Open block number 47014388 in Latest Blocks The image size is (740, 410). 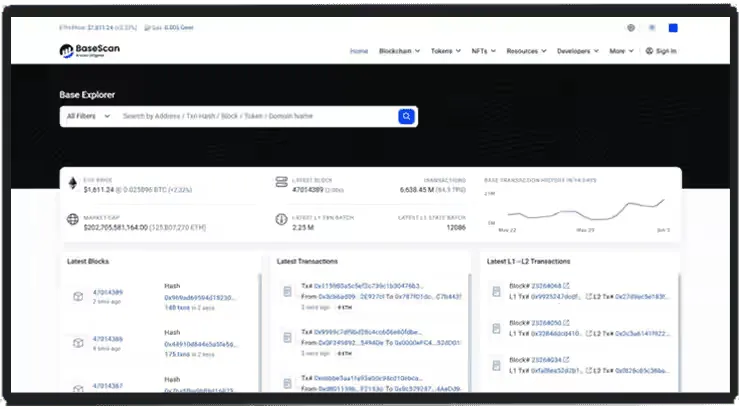(x=108, y=339)
